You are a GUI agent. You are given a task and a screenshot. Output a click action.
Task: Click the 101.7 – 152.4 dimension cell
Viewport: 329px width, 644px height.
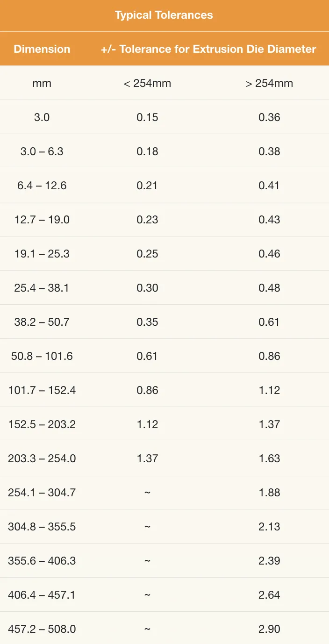(42, 390)
